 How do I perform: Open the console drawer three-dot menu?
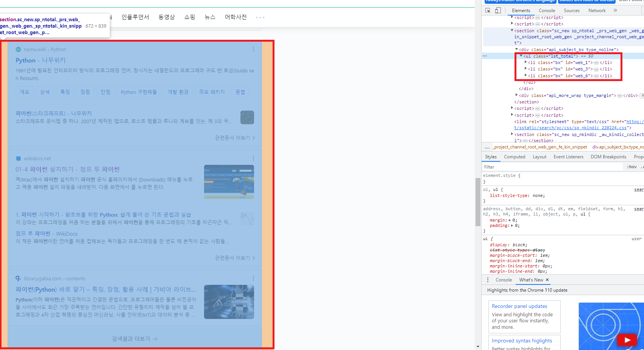[x=488, y=280]
